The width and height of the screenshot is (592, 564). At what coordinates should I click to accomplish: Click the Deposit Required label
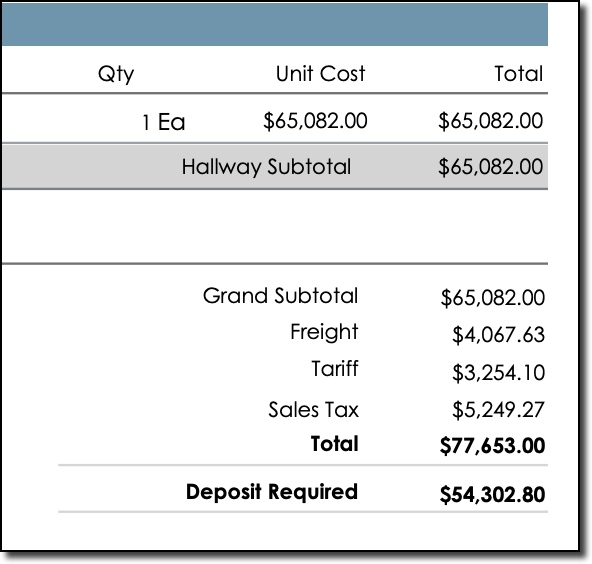(x=272, y=492)
